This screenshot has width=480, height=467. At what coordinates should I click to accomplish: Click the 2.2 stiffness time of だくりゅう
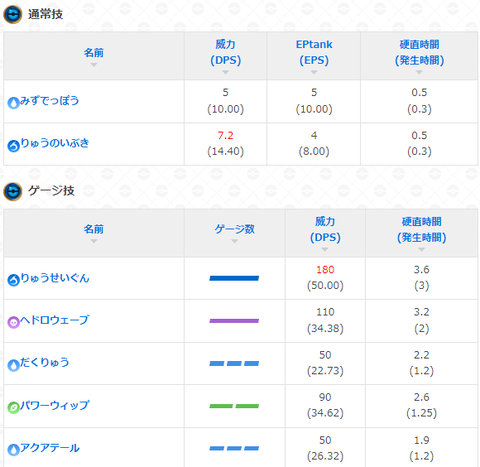pos(421,355)
